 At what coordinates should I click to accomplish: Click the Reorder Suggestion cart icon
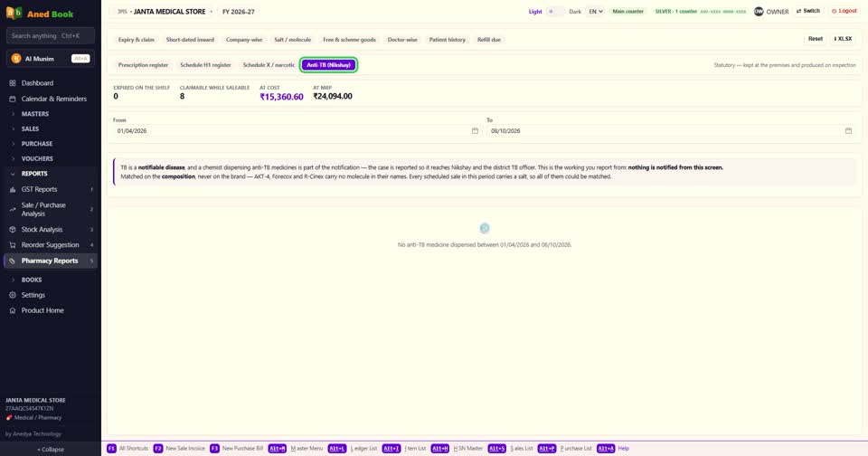click(12, 245)
